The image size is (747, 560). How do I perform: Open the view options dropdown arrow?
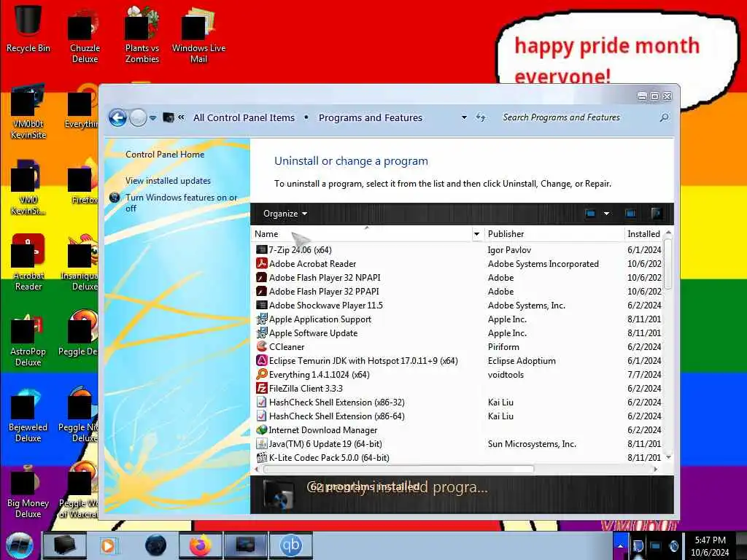pos(606,214)
